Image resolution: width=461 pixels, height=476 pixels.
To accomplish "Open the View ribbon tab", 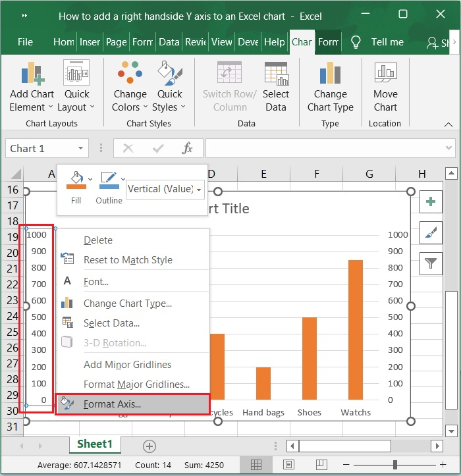I will click(x=222, y=42).
